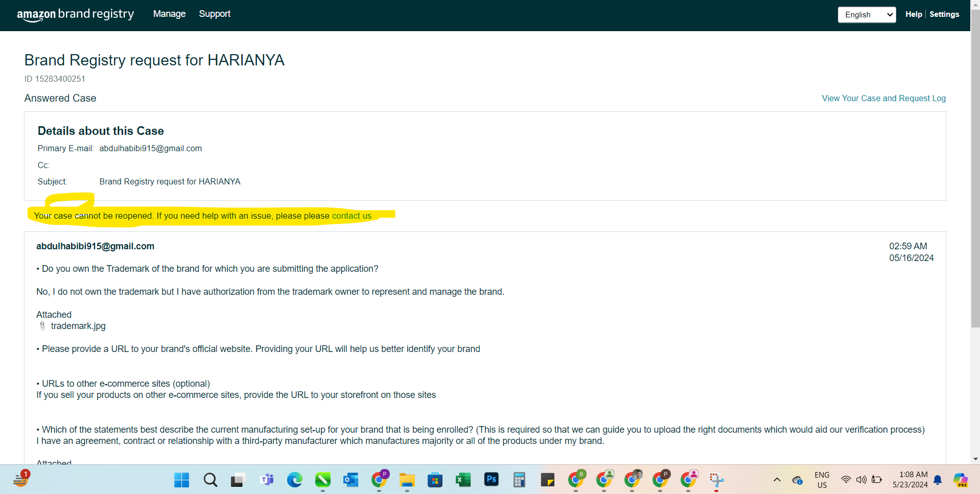Open Microsoft Store from the taskbar
Screen dimensions: 980x494
point(435,480)
